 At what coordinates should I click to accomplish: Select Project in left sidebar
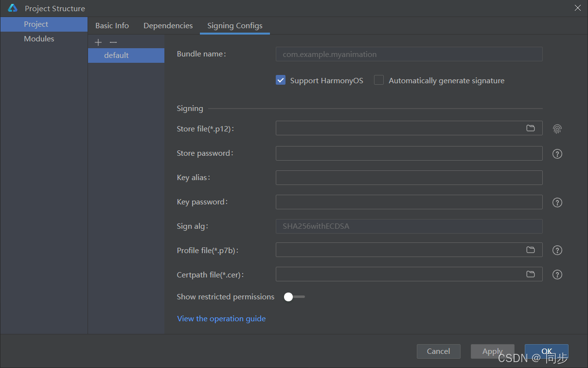click(44, 24)
